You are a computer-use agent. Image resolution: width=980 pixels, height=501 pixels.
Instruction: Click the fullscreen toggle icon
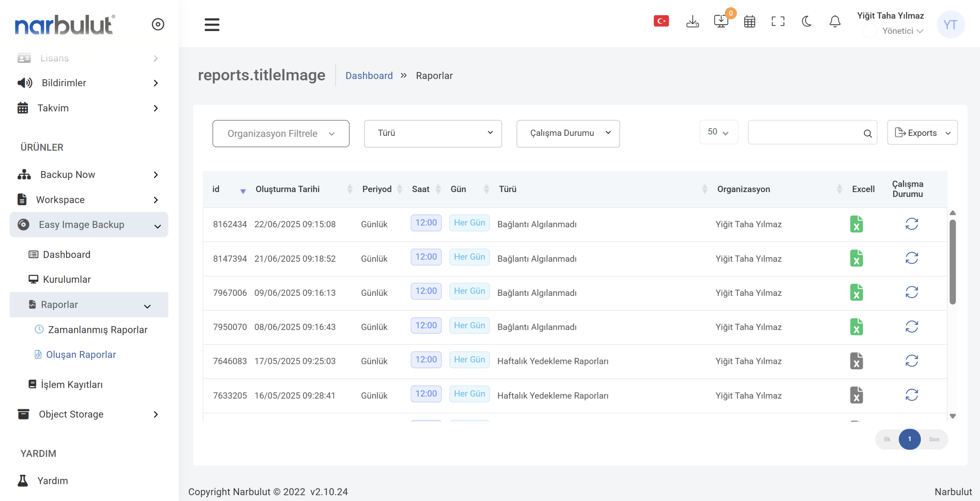(777, 21)
